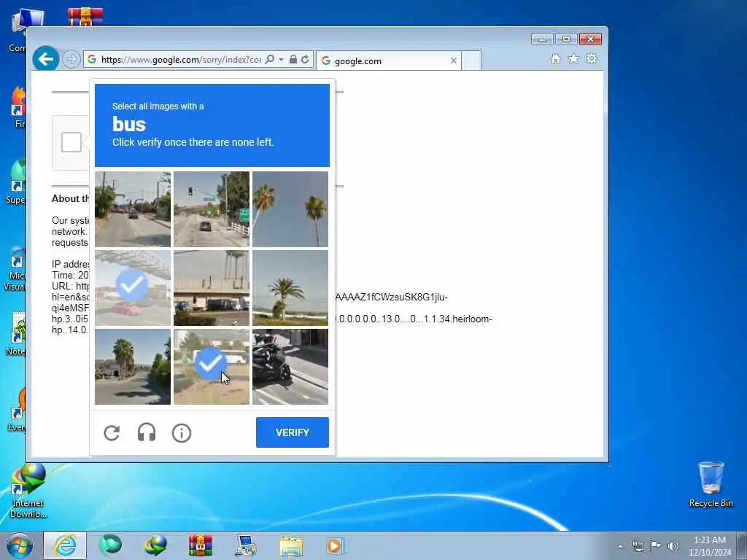
Task: Switch to audio challenge headphones icon
Action: point(146,433)
